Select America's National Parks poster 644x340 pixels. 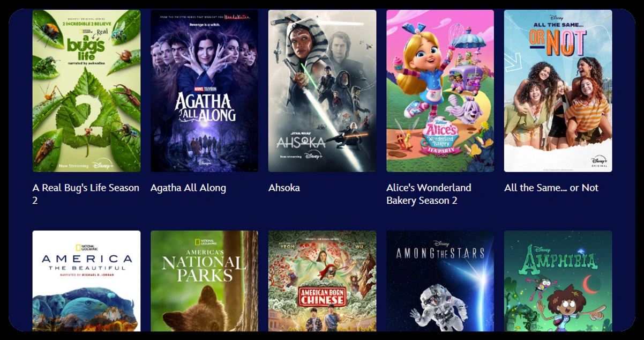coord(204,281)
